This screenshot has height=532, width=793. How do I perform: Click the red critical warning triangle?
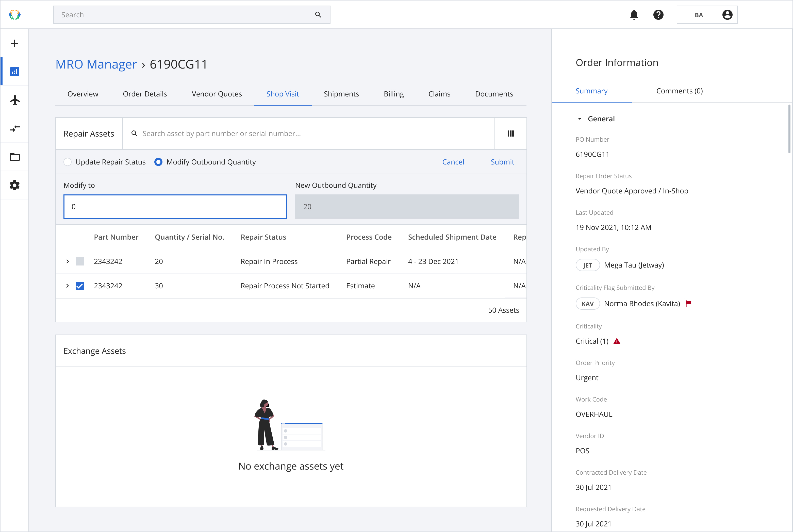pyautogui.click(x=617, y=341)
